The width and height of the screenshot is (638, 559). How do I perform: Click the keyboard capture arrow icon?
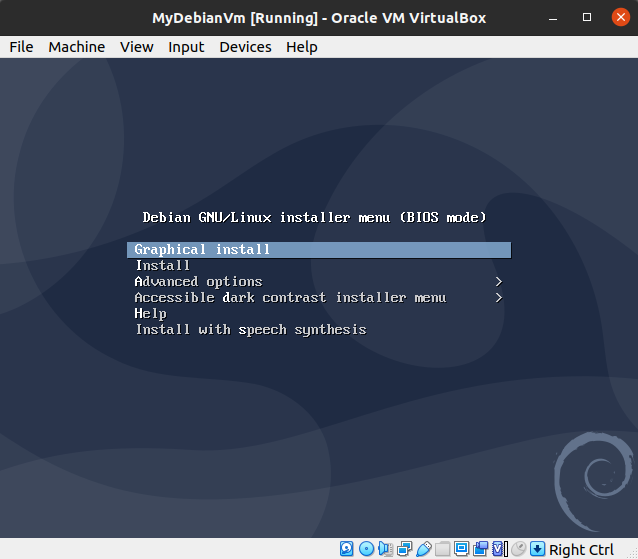point(537,549)
